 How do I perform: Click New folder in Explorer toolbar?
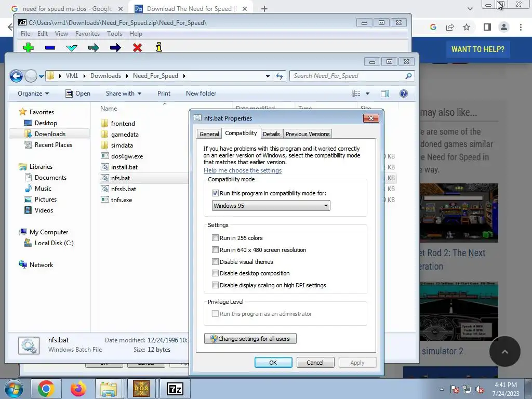[x=201, y=94]
